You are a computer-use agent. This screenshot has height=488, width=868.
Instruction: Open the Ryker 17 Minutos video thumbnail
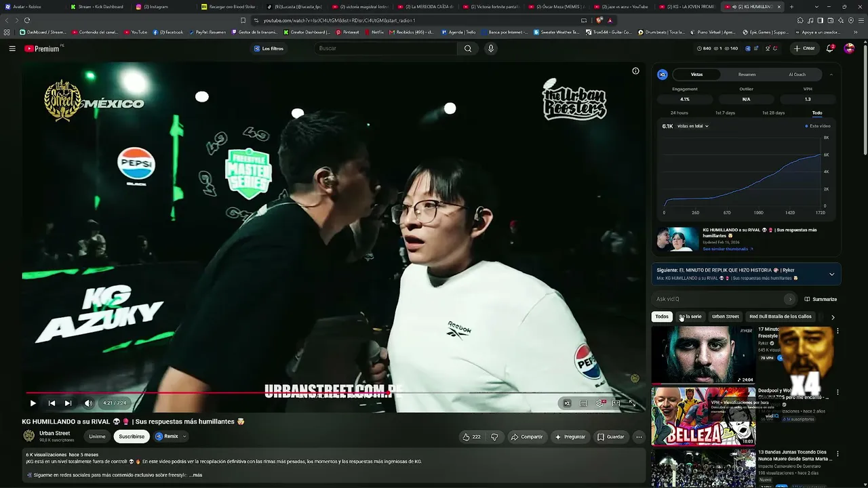[703, 355]
